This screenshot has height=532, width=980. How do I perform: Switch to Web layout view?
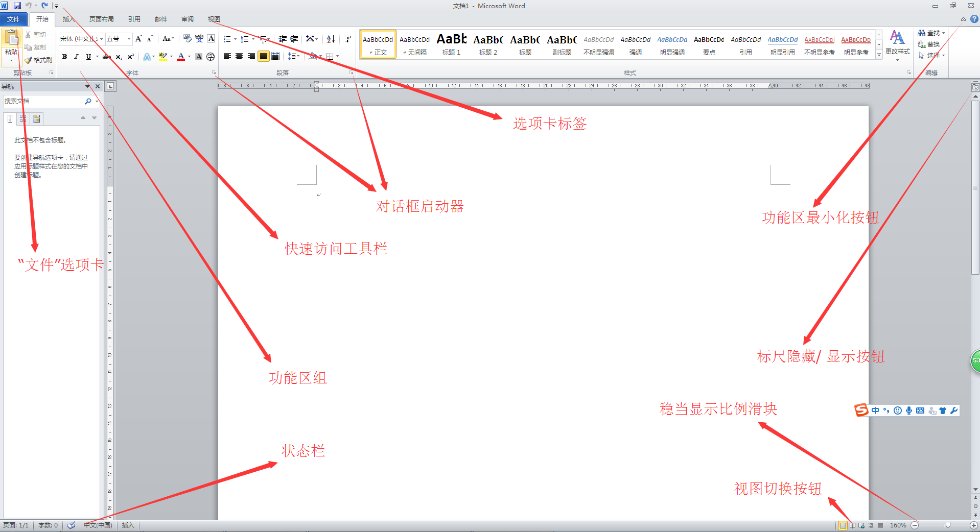[861, 525]
